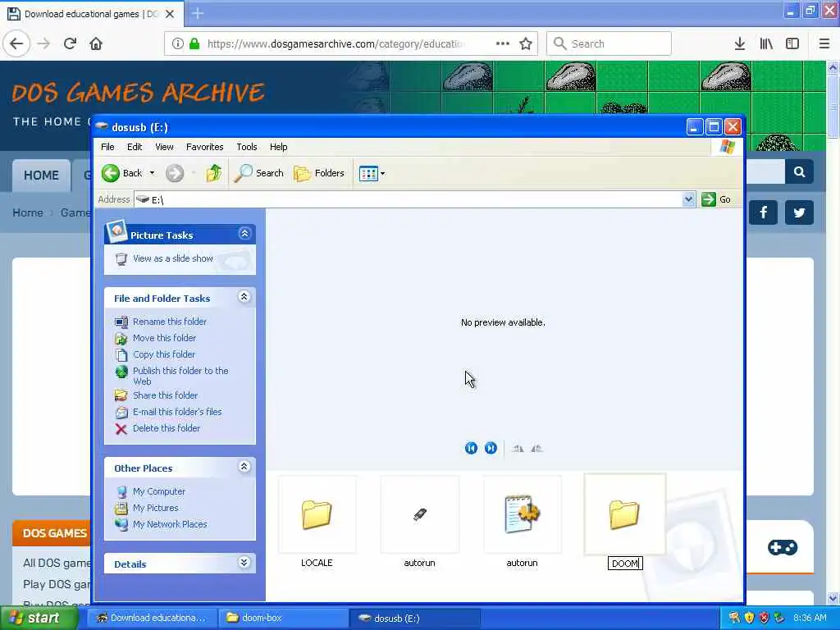This screenshot has height=630, width=840.
Task: Click the 8:36 AM taskbar clock
Action: (810, 618)
